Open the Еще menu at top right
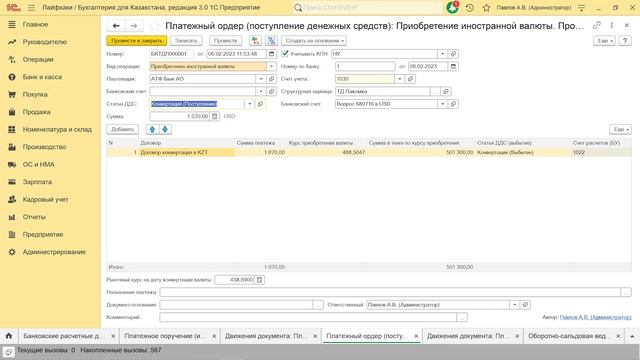 pos(604,40)
